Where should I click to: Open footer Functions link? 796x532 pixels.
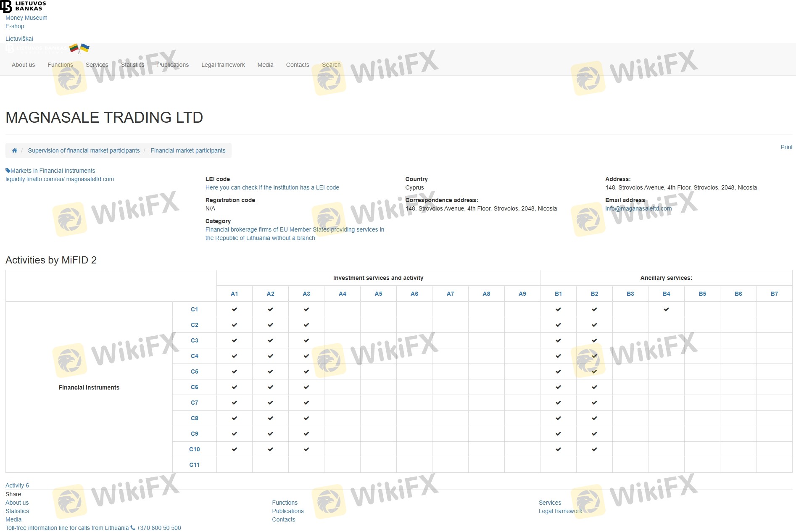pyautogui.click(x=285, y=503)
